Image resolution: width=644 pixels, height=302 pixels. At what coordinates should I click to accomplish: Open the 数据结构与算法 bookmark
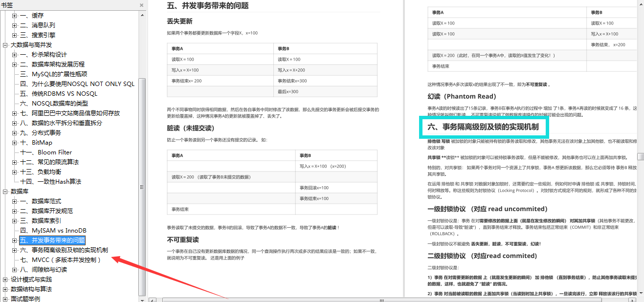[x=31, y=289]
